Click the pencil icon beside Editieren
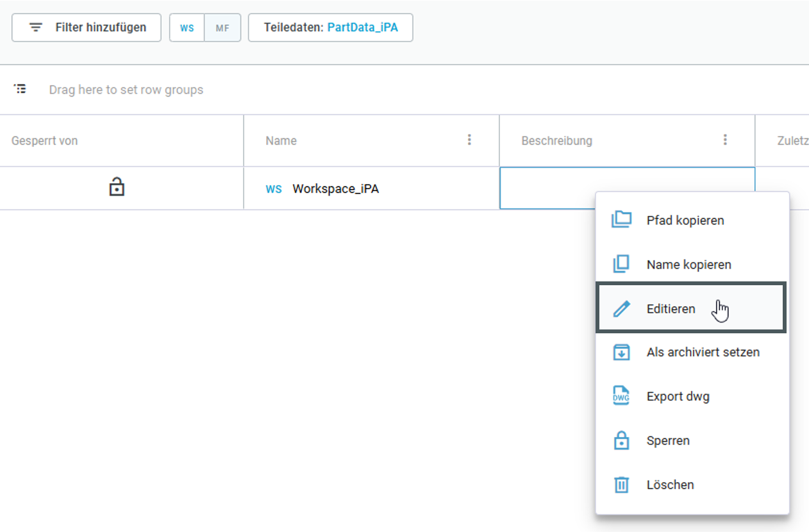 coord(621,308)
